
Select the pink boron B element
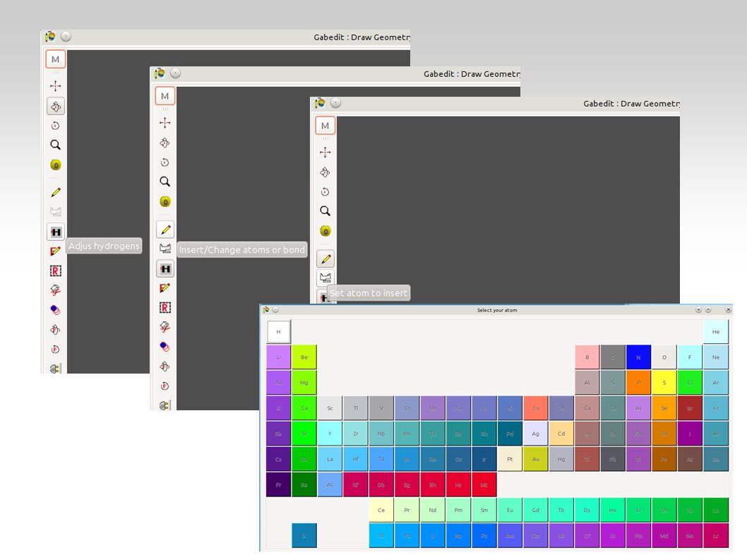[x=587, y=357]
